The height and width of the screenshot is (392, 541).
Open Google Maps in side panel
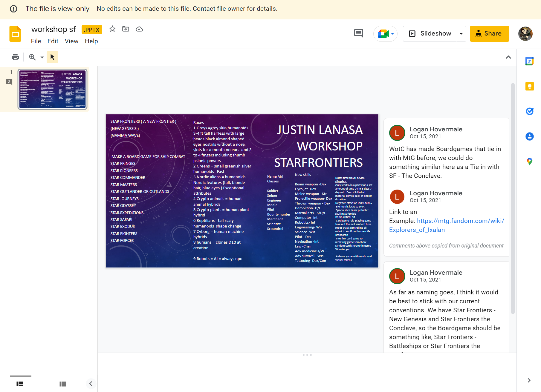(529, 162)
